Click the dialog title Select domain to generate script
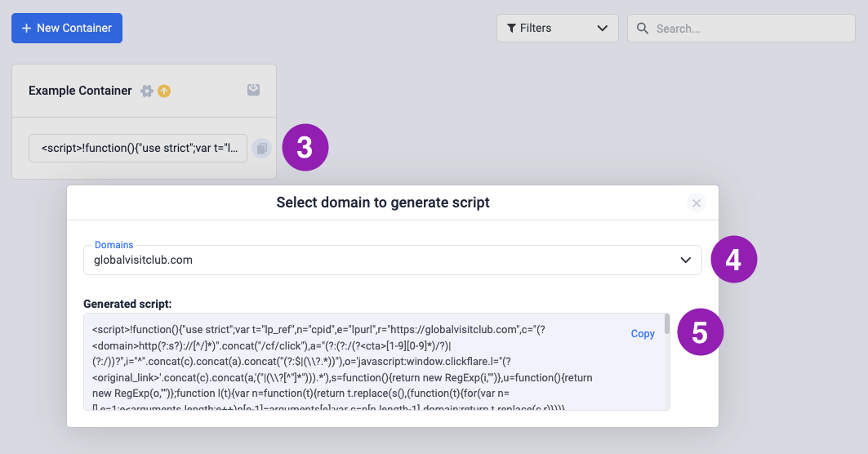This screenshot has height=454, width=868. pos(383,203)
